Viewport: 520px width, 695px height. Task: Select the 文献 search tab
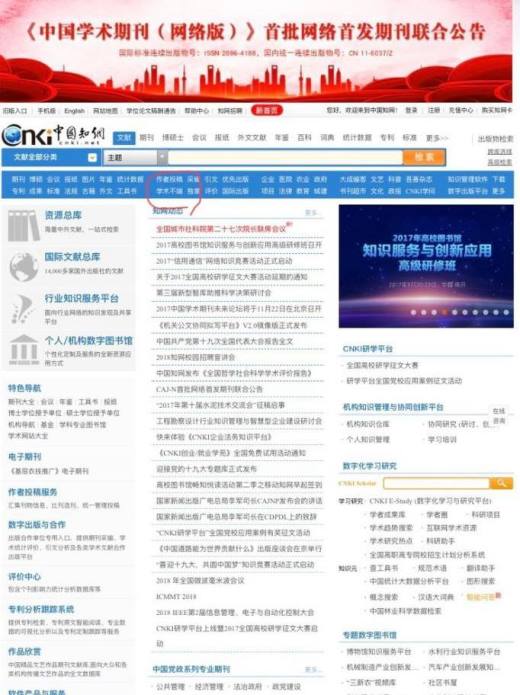124,138
